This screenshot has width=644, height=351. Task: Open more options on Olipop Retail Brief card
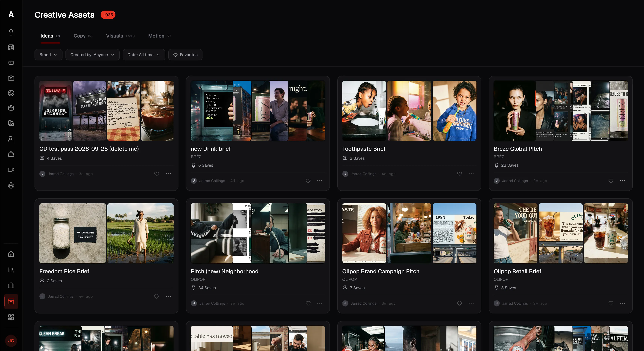[622, 303]
